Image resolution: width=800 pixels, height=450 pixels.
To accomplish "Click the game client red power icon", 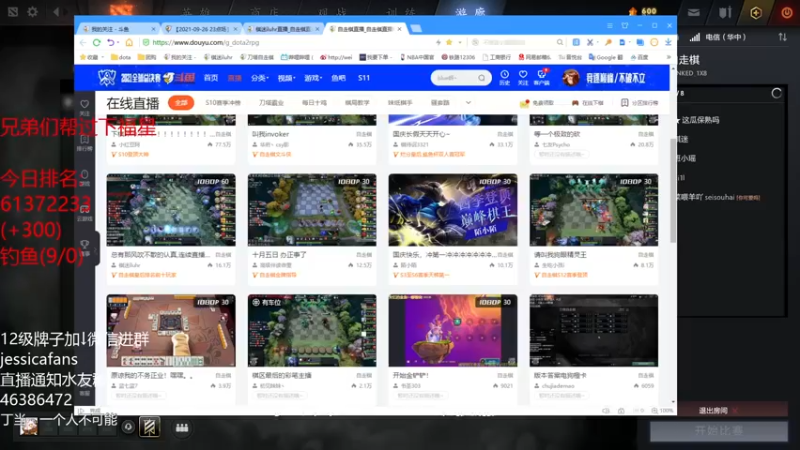I will [787, 12].
